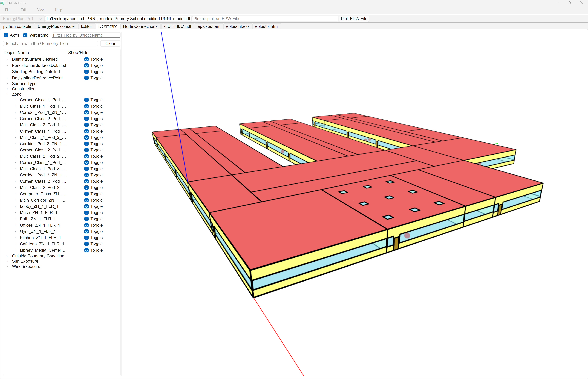Expand the Sun Exposure node
Image resolution: width=588 pixels, height=379 pixels.
coord(7,261)
